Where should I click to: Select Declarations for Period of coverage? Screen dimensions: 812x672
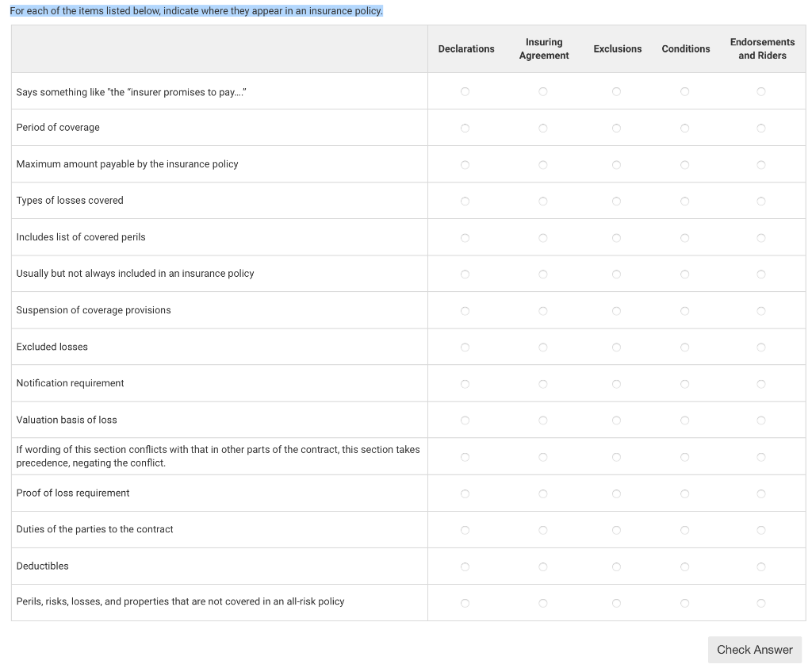coord(465,128)
